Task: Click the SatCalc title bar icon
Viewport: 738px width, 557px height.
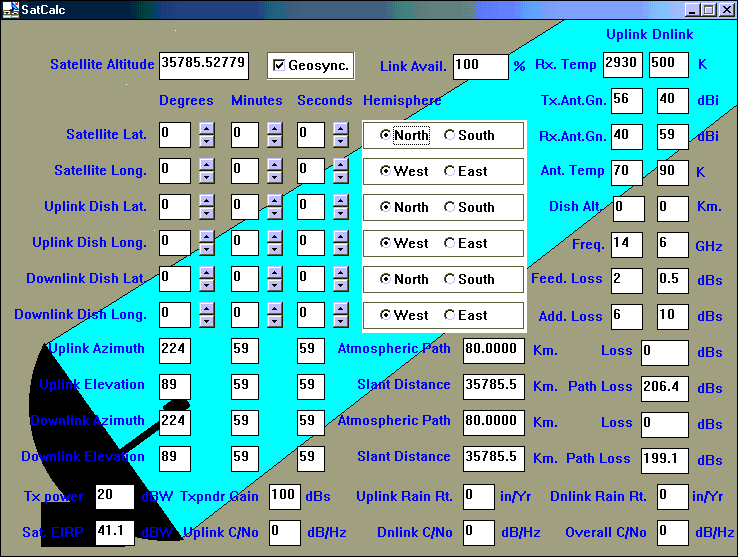Action: 10,9
